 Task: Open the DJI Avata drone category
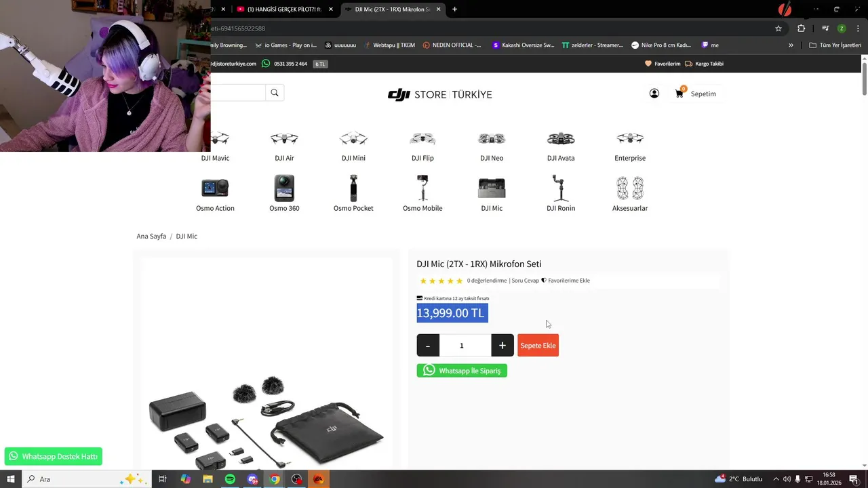(561, 146)
